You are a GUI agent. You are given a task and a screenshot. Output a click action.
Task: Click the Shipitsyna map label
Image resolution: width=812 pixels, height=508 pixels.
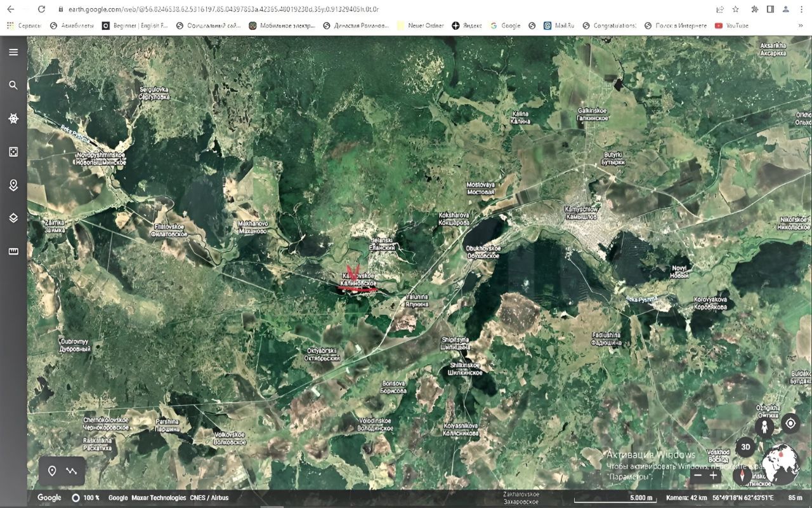coord(455,344)
